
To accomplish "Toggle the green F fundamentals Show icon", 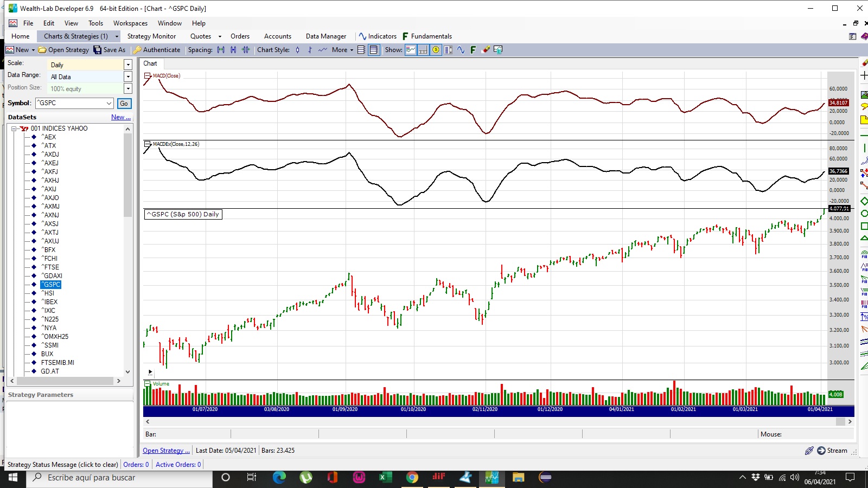I will (473, 50).
